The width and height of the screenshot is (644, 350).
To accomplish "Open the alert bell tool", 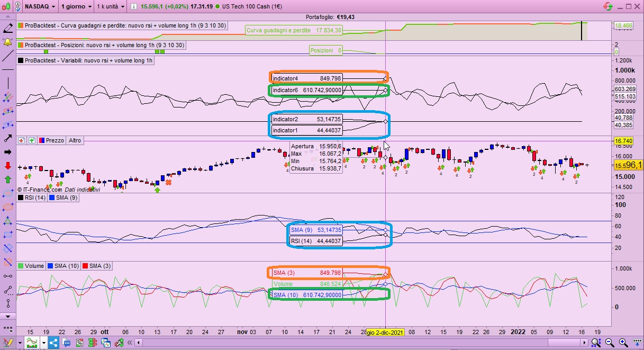I will (7, 41).
